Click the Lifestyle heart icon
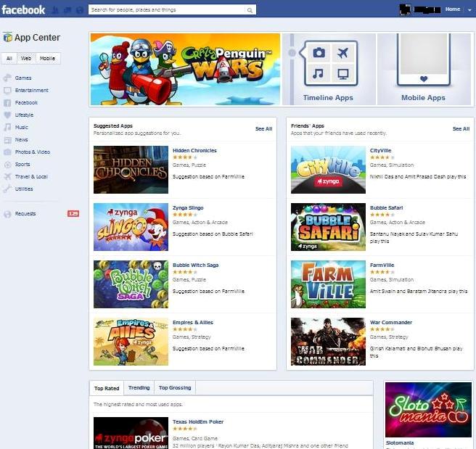476x449 pixels. point(7,115)
